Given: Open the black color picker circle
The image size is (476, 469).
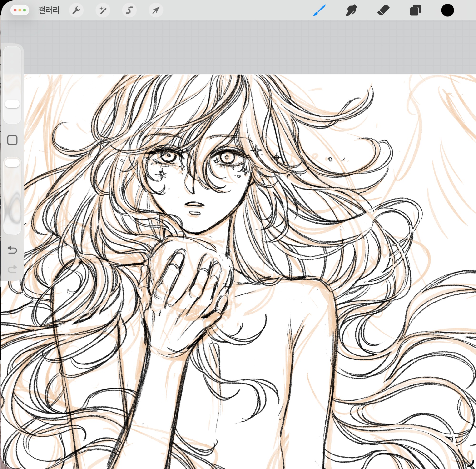Looking at the screenshot, I should coord(447,10).
